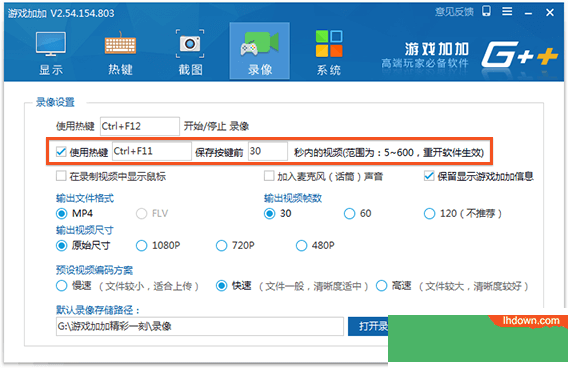Image resolution: width=568 pixels, height=368 pixels.
Task: Enable 在录制视频中显示鼠标 checkbox
Action: point(61,176)
